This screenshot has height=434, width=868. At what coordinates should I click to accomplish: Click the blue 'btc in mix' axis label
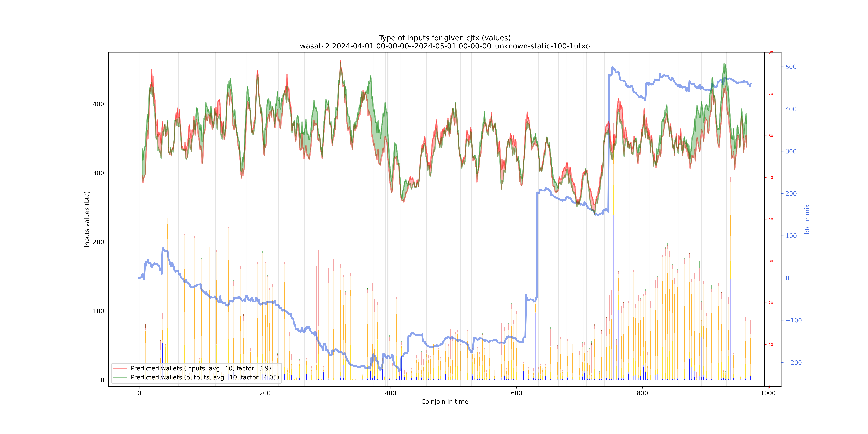[807, 219]
